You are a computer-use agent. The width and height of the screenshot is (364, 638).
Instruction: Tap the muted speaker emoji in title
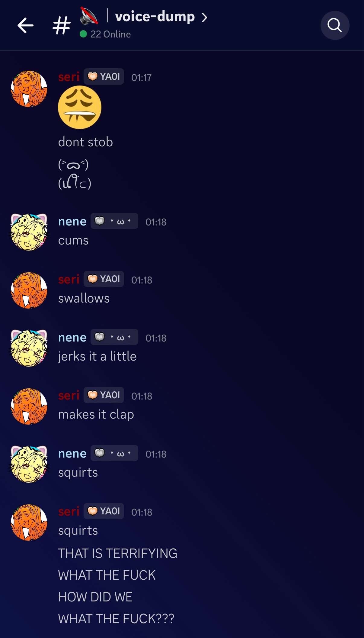89,16
